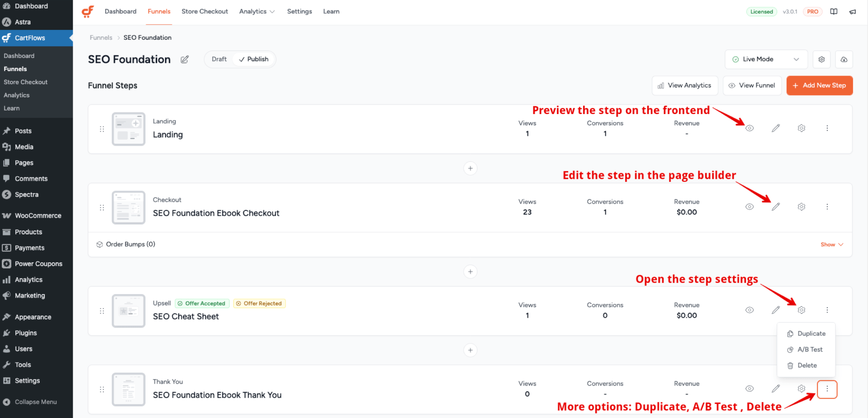Preview the SEO Foundation Ebook Thank You step

pos(750,389)
